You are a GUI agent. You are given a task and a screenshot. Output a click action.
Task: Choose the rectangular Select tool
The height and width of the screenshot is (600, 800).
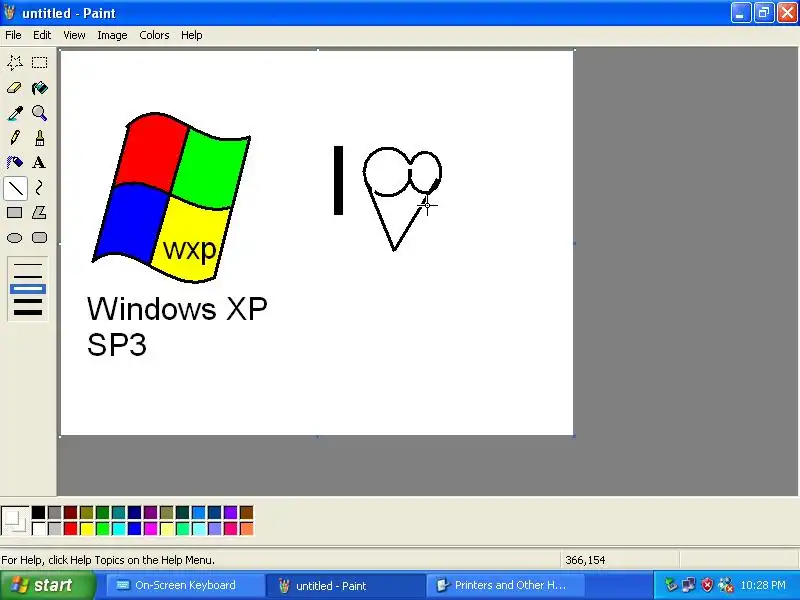click(39, 63)
